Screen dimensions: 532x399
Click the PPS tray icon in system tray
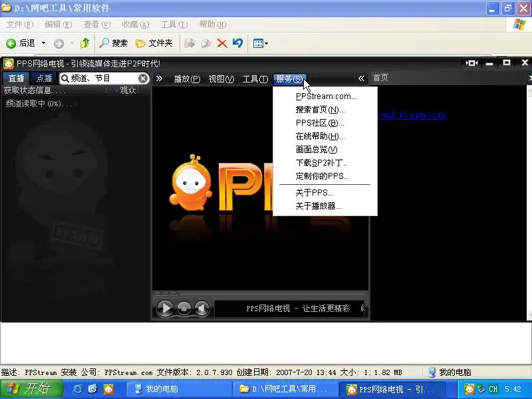469,389
